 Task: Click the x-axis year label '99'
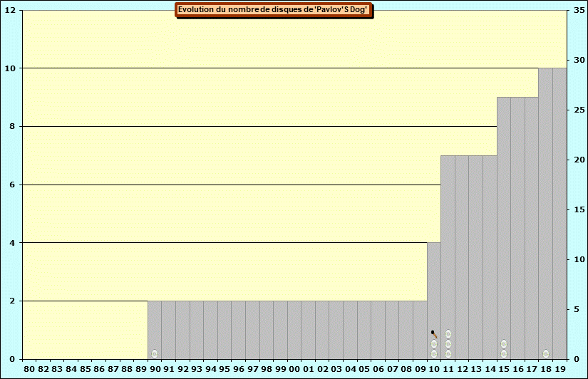(x=281, y=369)
